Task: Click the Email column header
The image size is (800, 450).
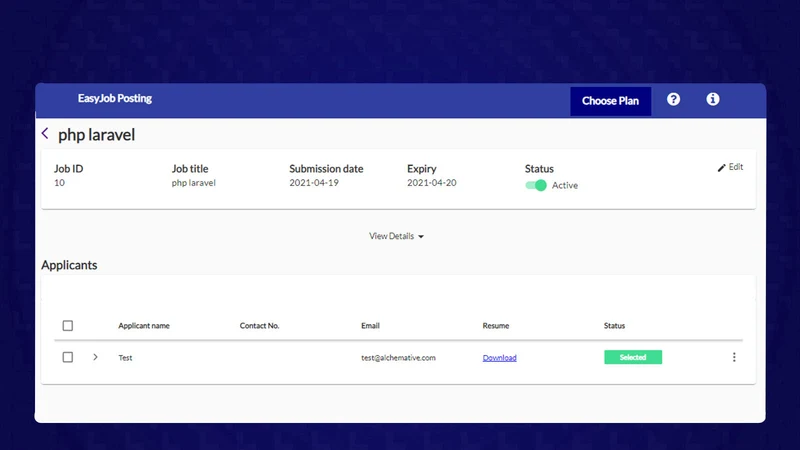Action: tap(370, 326)
